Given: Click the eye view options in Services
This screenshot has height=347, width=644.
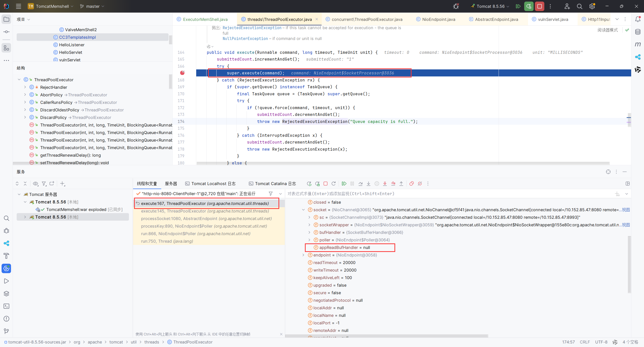Looking at the screenshot, I should point(36,184).
